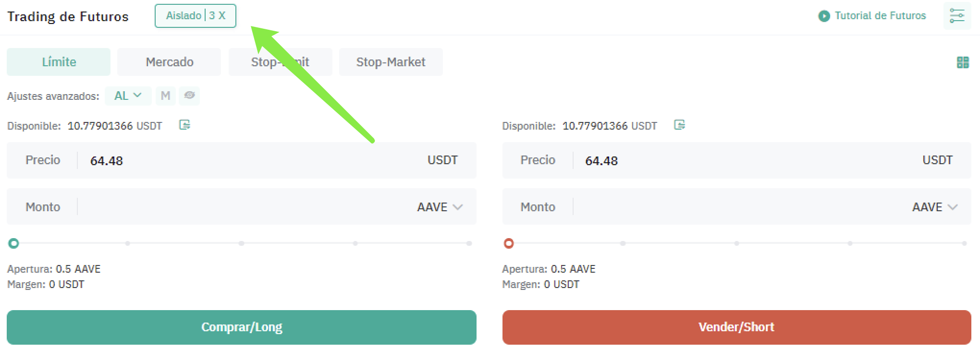This screenshot has width=980, height=361.
Task: Select the Límite order tab
Action: [59, 62]
